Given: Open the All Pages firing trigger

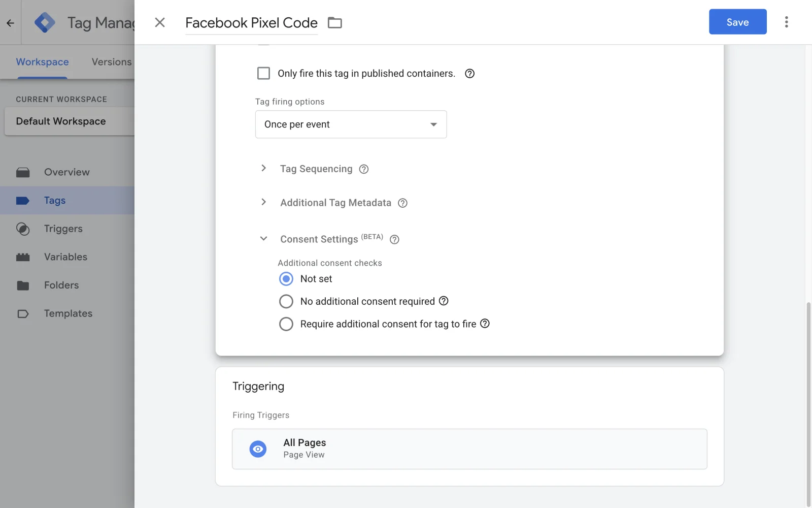Looking at the screenshot, I should [x=469, y=449].
